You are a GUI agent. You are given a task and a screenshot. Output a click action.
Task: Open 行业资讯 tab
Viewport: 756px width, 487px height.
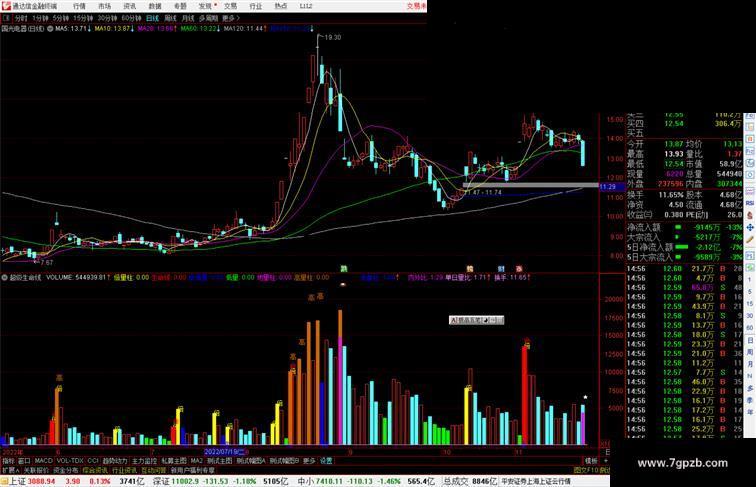pos(124,470)
